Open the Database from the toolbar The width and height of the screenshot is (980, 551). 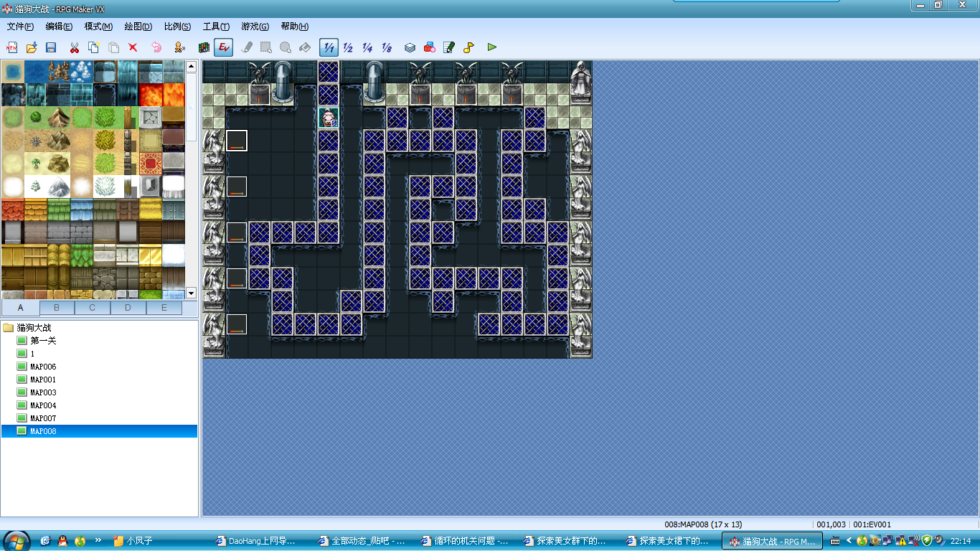(x=410, y=47)
